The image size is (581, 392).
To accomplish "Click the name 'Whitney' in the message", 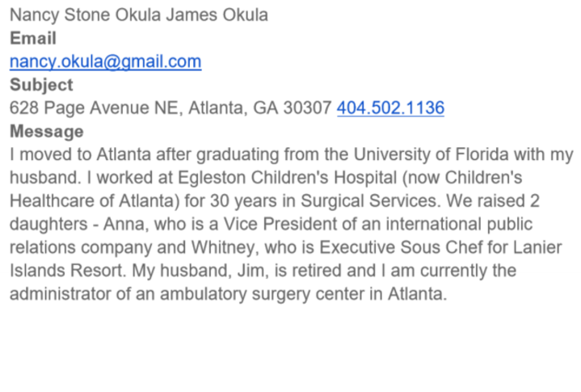I will point(223,247).
